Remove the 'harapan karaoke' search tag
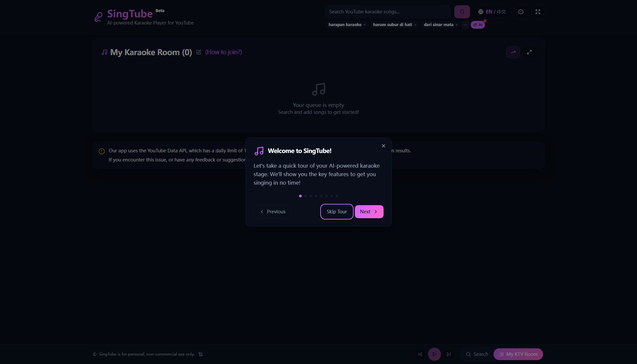This screenshot has width=637, height=364. pyautogui.click(x=364, y=24)
